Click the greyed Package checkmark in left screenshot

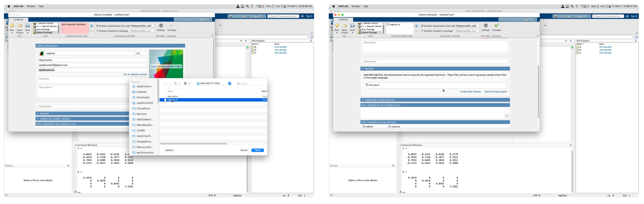coord(172,26)
